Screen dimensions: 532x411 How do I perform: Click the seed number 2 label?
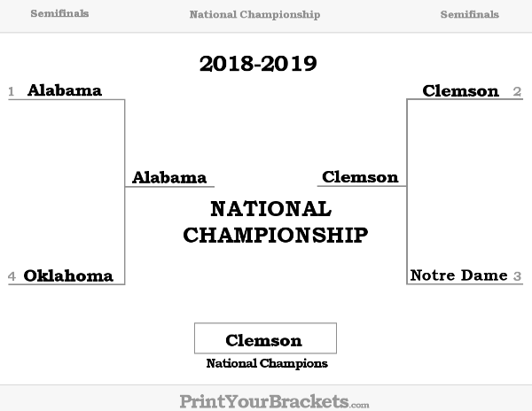coord(517,91)
